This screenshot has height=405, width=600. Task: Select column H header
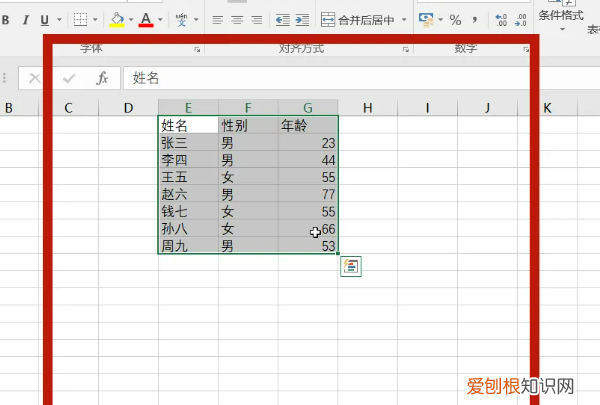367,108
